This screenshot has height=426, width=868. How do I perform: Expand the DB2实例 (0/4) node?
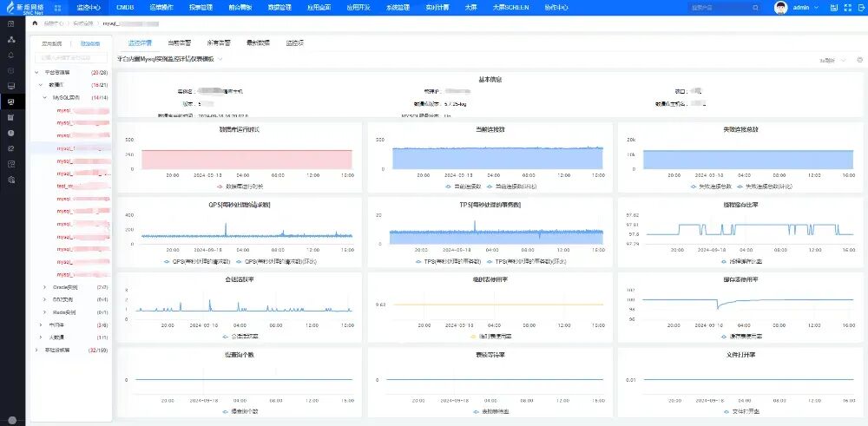(45, 299)
